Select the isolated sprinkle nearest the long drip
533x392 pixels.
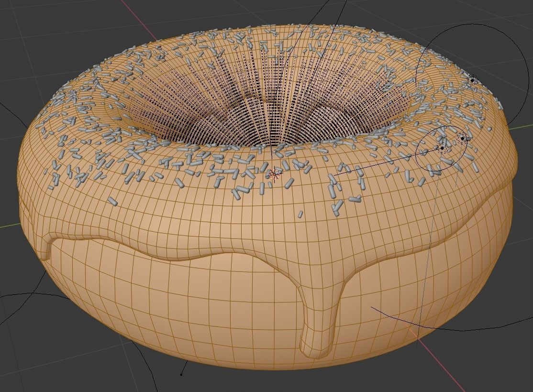tap(300, 214)
